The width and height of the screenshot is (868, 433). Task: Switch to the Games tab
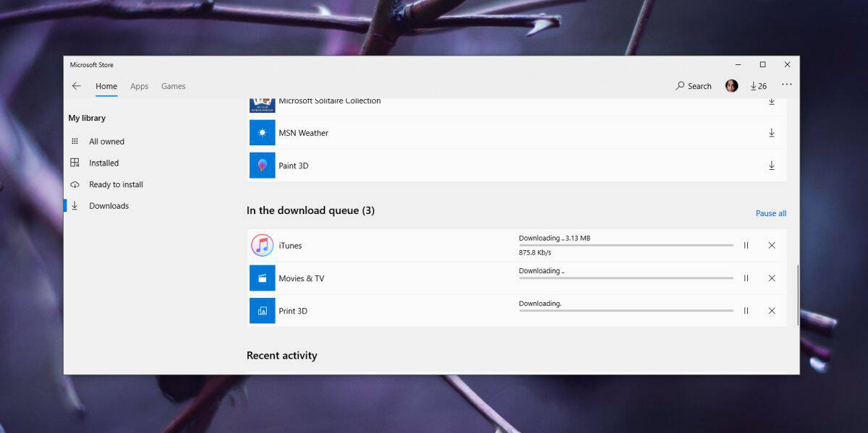coord(173,86)
